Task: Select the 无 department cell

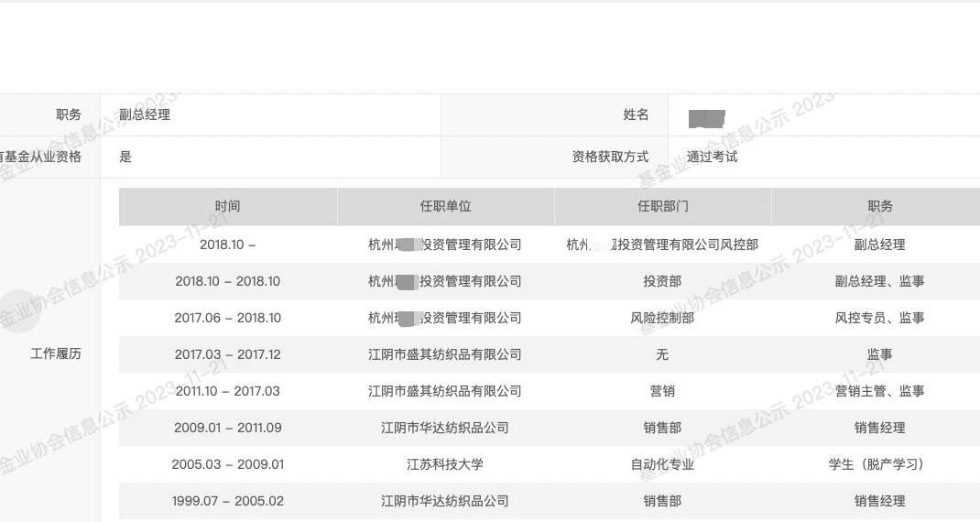Action: (662, 354)
